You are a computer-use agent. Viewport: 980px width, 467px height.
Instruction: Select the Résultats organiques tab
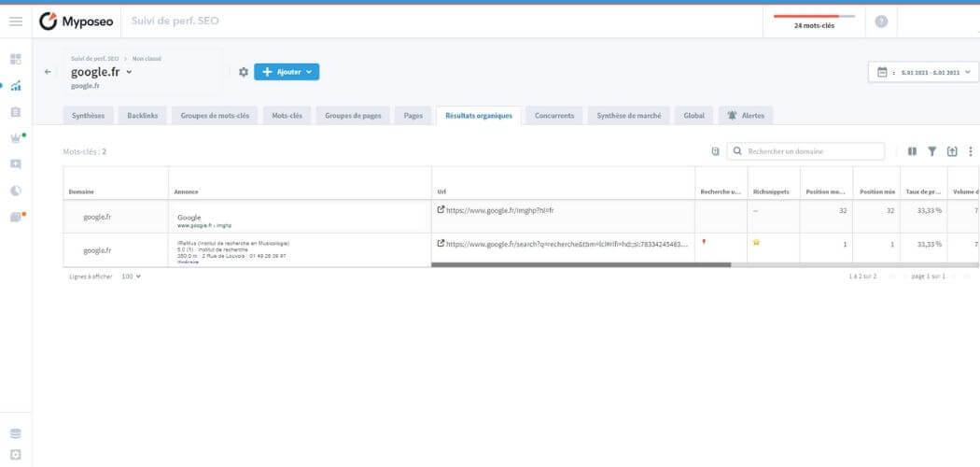479,116
